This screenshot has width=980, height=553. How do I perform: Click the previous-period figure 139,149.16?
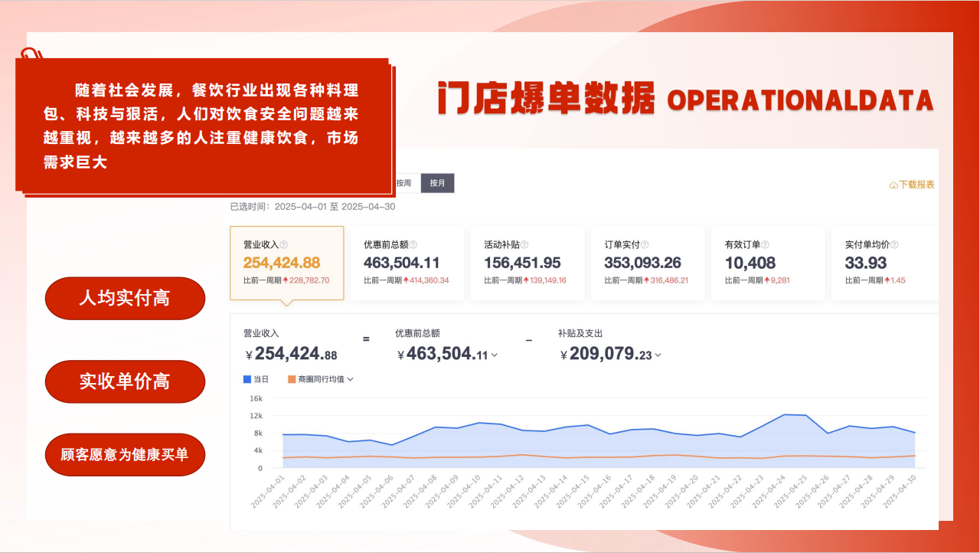coord(547,280)
